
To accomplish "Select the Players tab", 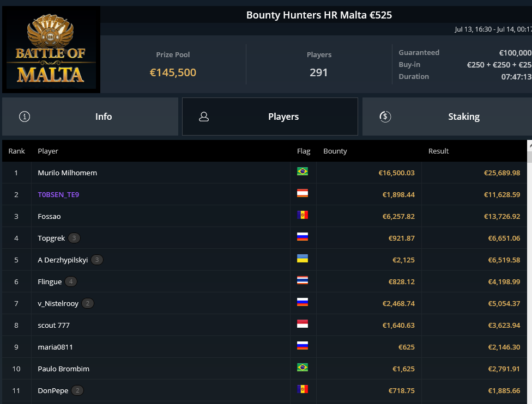I will coord(270,117).
